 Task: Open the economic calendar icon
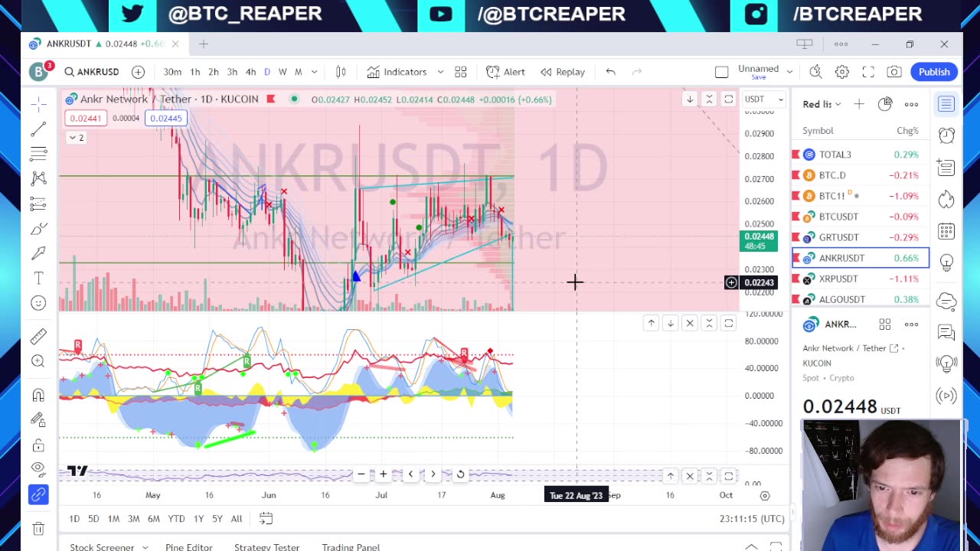click(946, 231)
